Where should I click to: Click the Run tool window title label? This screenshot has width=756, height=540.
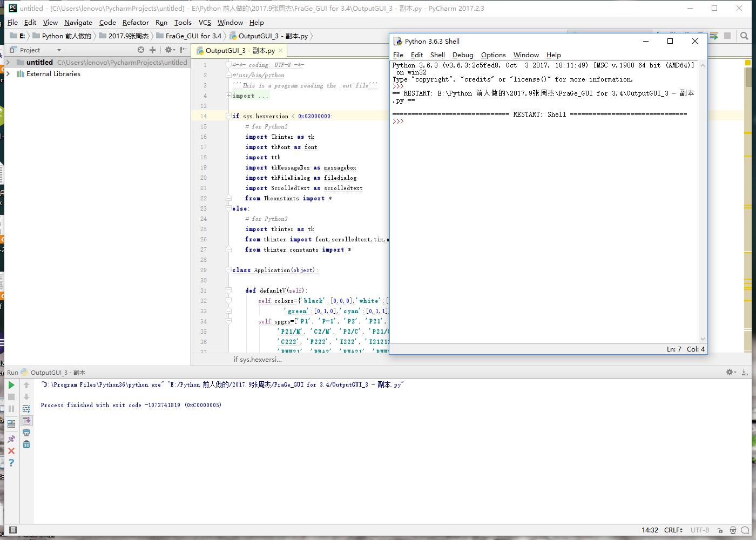(x=12, y=372)
